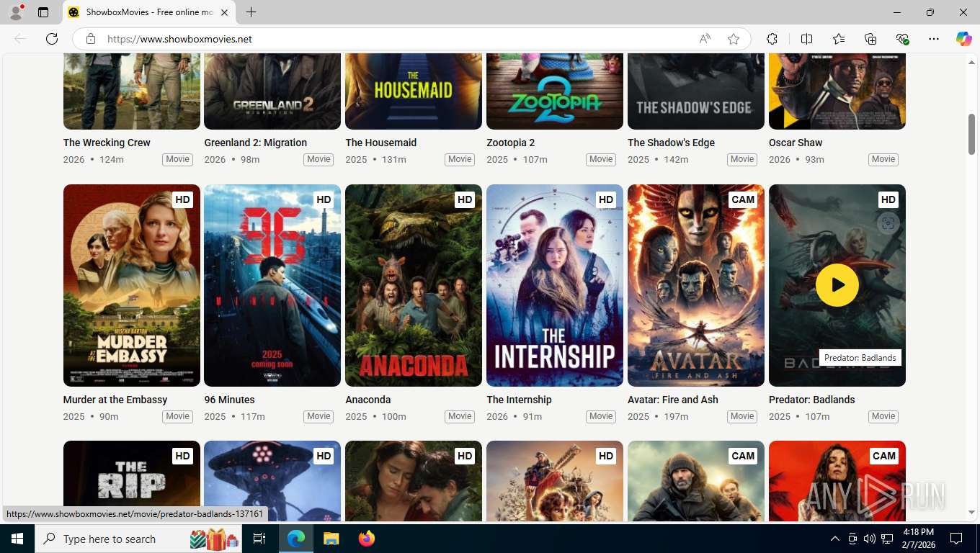Click the taskbar search box
The image size is (980, 553).
140,539
